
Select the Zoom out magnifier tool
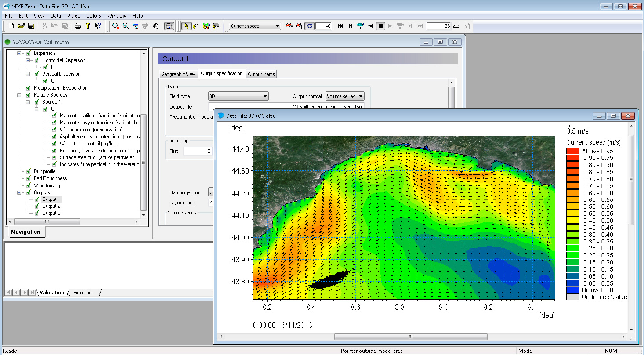pyautogui.click(x=126, y=26)
